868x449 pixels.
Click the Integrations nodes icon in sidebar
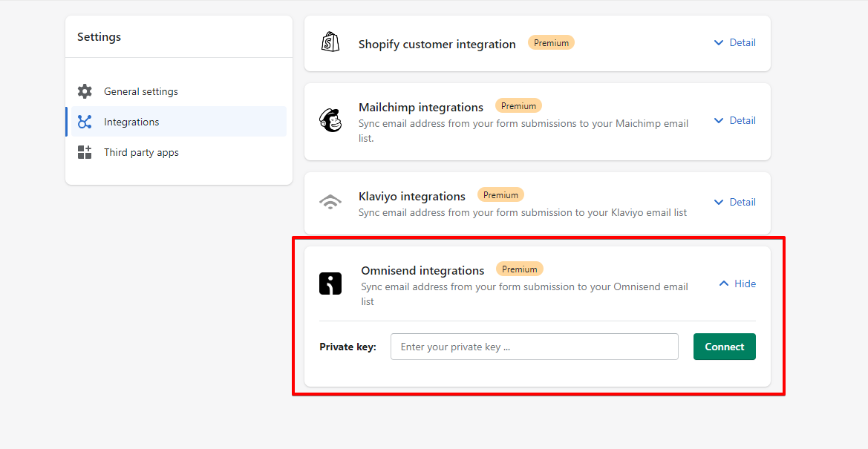click(85, 122)
